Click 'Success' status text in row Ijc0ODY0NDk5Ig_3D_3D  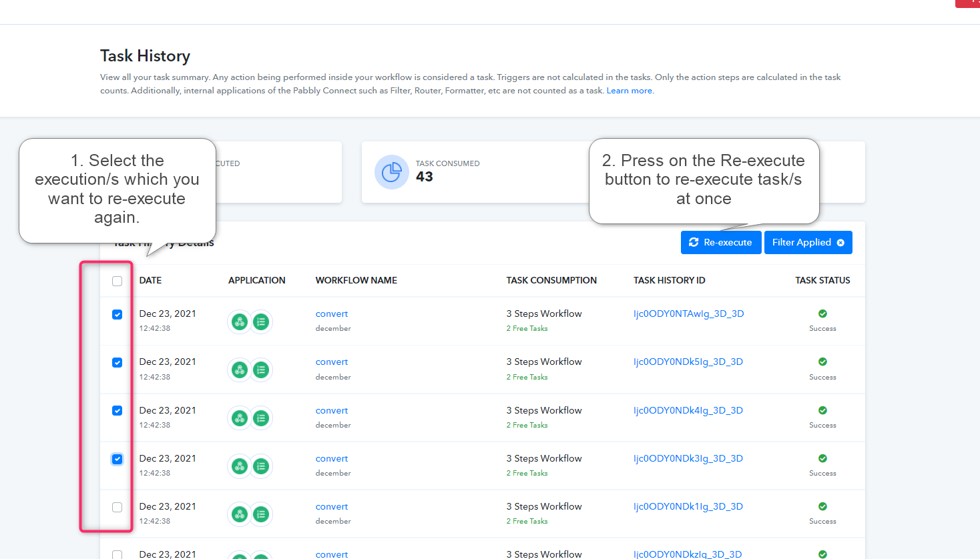click(822, 377)
